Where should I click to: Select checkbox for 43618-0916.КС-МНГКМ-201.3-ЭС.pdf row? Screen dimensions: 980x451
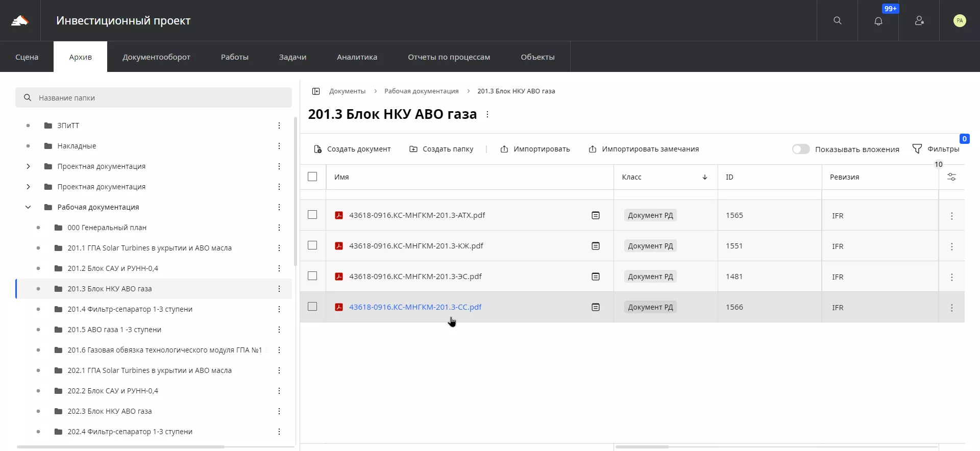[312, 276]
